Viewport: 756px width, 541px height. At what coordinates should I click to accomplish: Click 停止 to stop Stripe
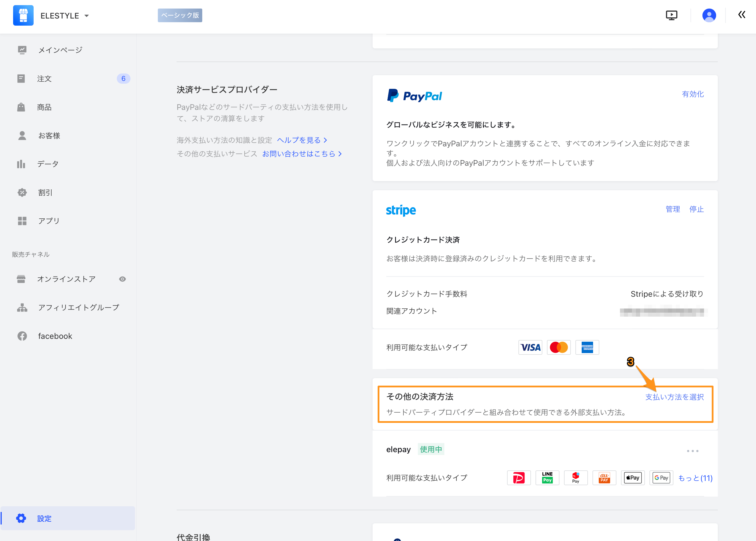coord(696,209)
